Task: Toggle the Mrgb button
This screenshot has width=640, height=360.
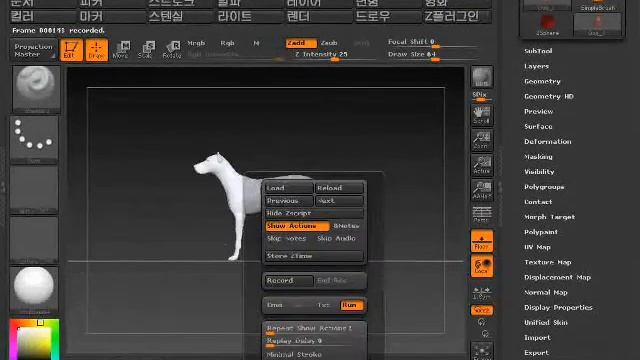Action: 196,43
